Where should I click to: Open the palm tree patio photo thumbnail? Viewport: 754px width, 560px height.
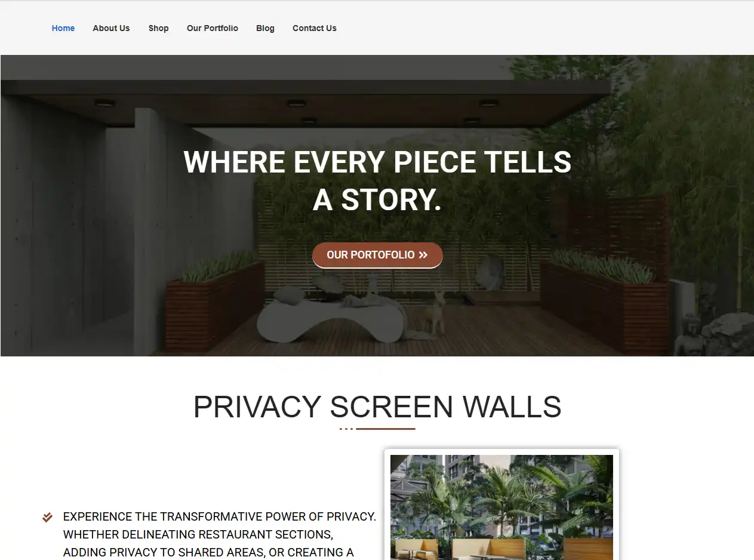501,506
